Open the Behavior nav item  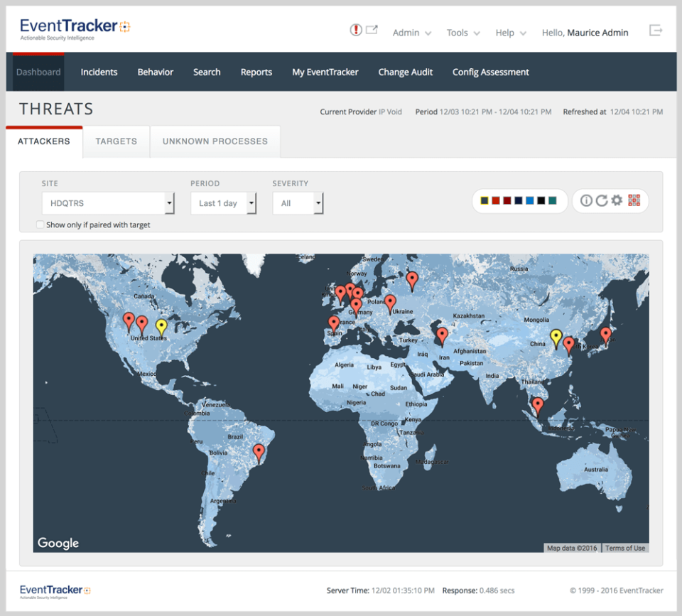pyautogui.click(x=156, y=72)
